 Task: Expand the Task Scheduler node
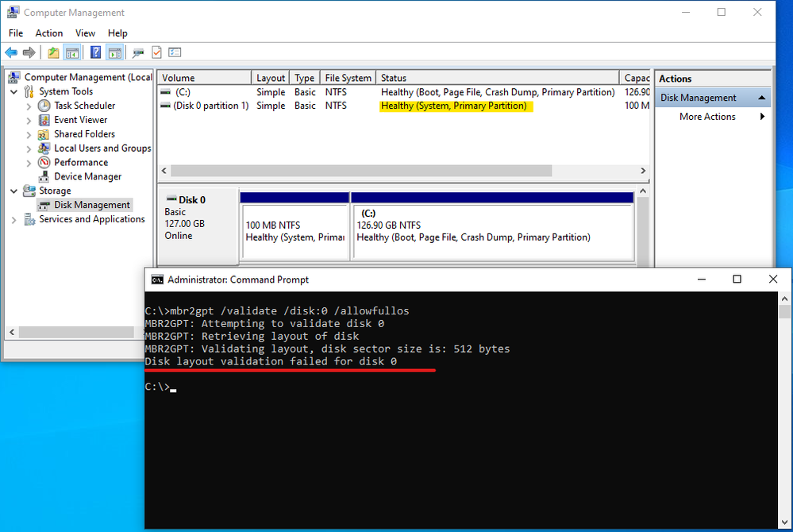pos(29,106)
